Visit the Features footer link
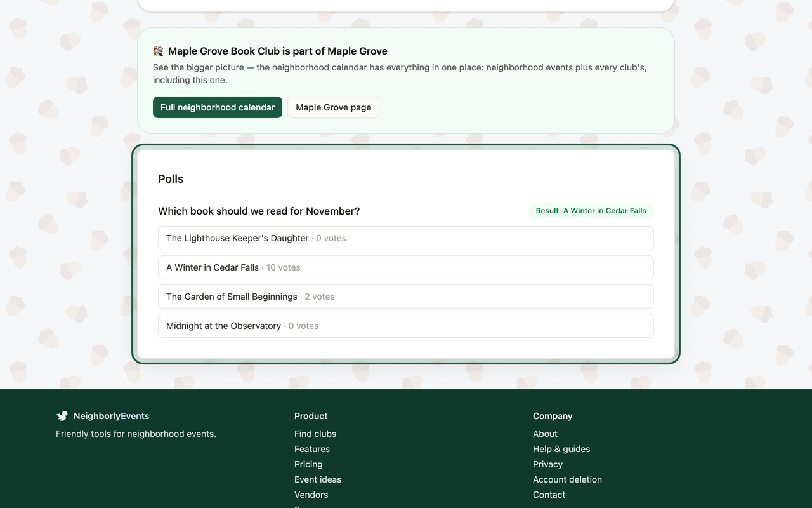Image resolution: width=812 pixels, height=508 pixels. pos(312,449)
